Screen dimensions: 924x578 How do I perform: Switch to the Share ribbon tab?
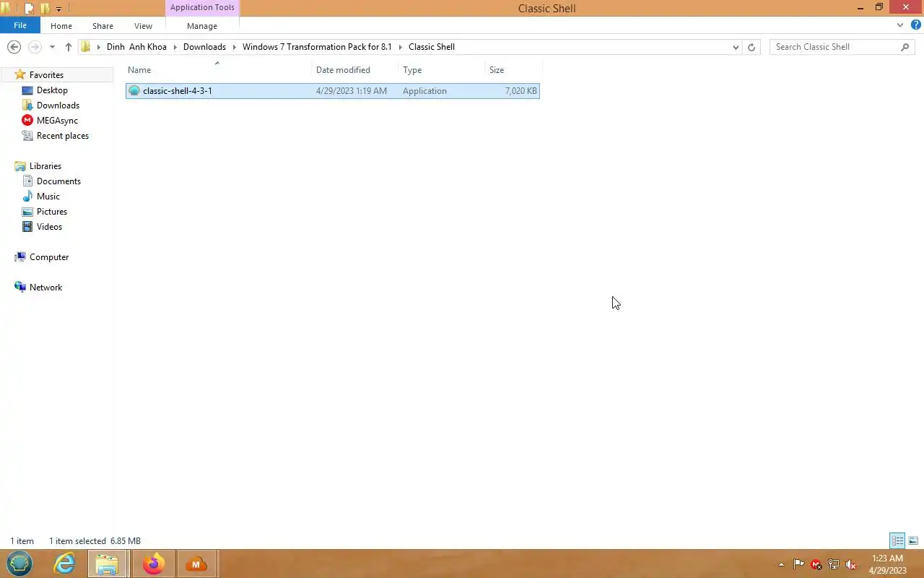(x=103, y=25)
